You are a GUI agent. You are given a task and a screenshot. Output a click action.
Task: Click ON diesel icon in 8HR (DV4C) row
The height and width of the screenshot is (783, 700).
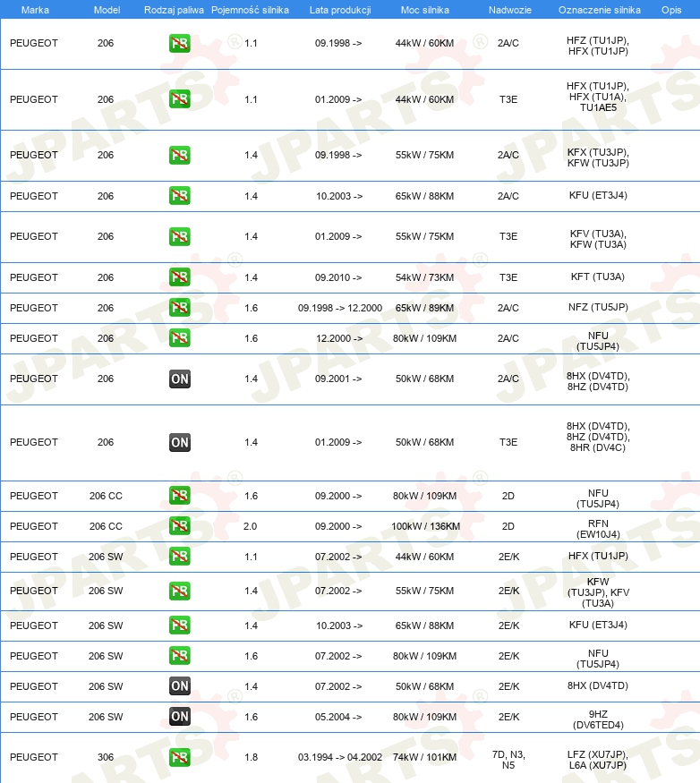[179, 442]
